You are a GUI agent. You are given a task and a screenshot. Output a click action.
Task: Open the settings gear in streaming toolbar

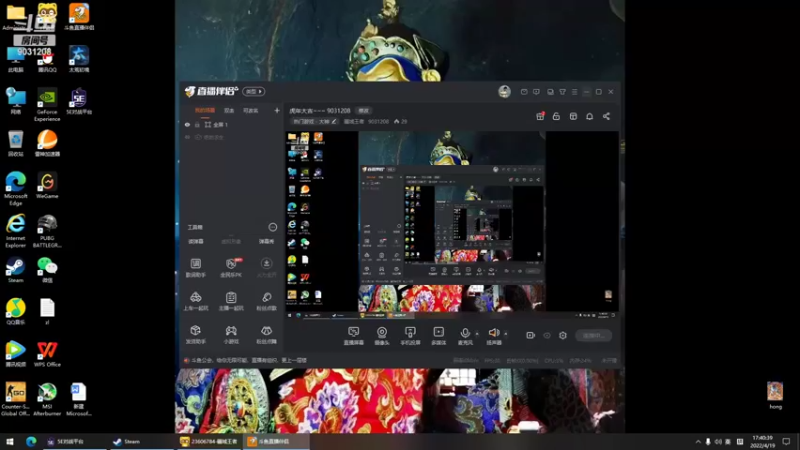click(563, 335)
